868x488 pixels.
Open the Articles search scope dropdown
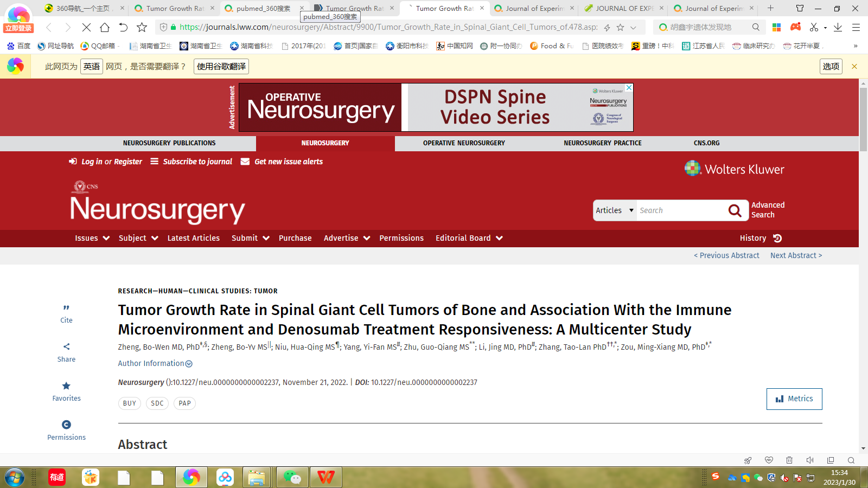pyautogui.click(x=615, y=210)
